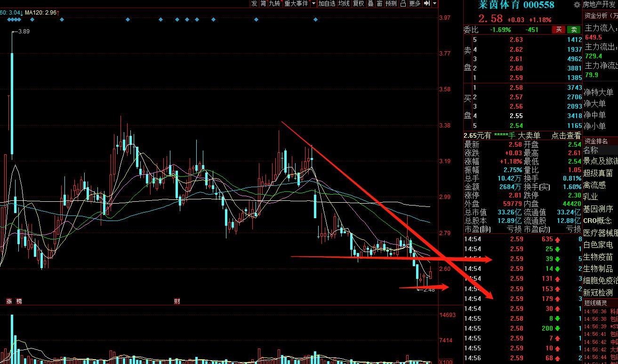Toggle the 九转 indicator
Viewport: 618px width, 364px height.
tap(275, 3)
